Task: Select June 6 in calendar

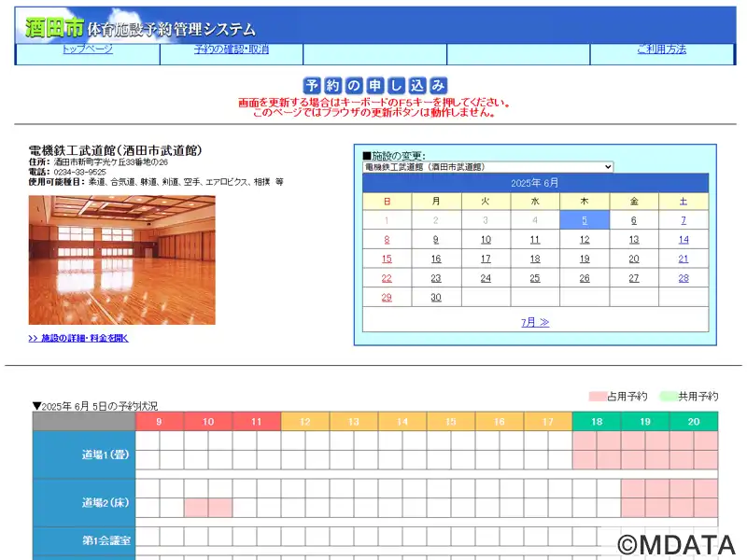Action: pos(634,220)
